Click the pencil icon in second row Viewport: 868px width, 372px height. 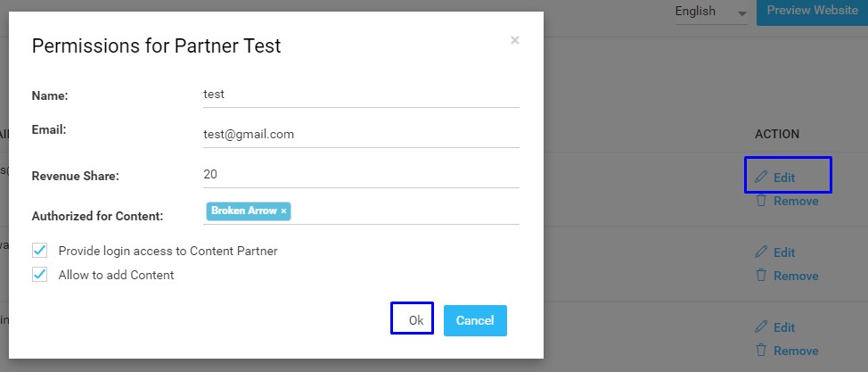tap(761, 252)
